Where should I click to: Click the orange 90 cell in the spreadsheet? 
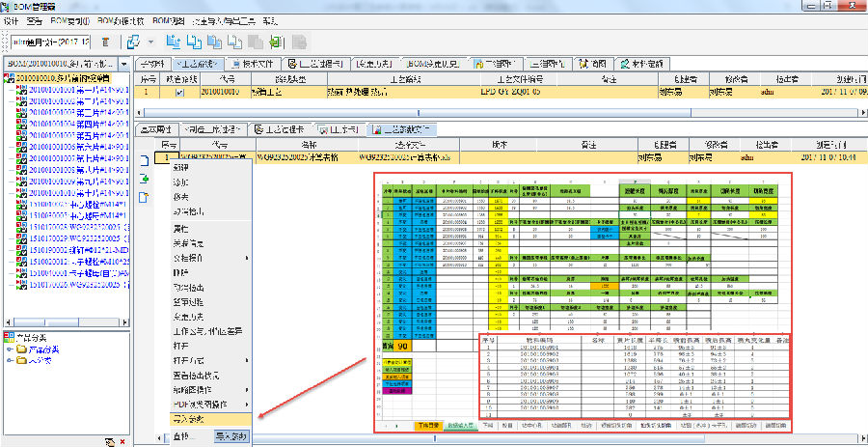[403, 345]
